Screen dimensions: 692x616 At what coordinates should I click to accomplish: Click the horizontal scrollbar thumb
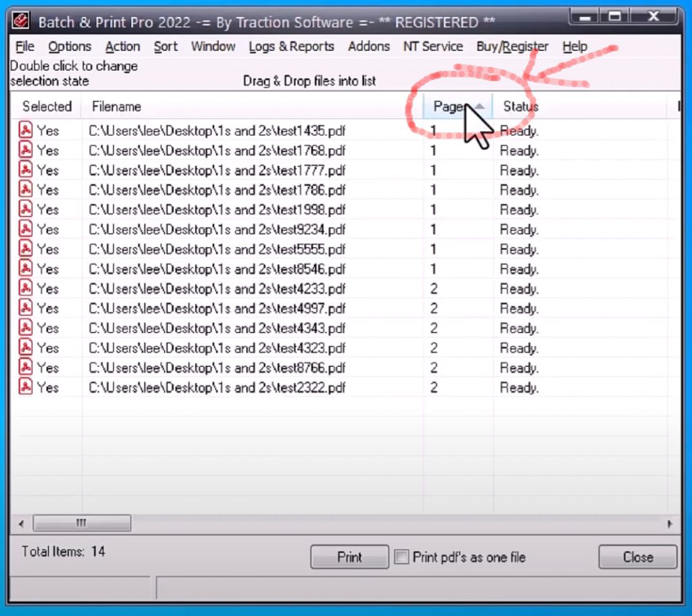[x=81, y=523]
